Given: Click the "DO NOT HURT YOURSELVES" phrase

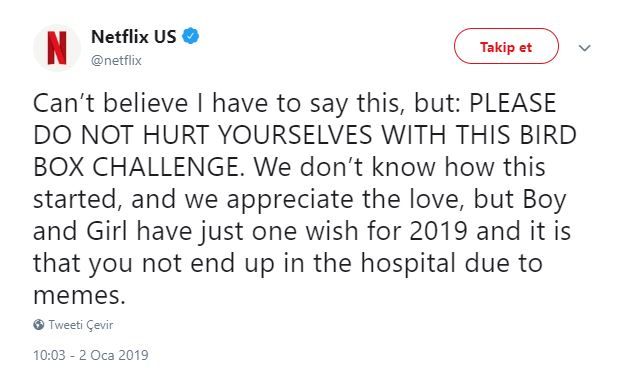Looking at the screenshot, I should click(x=202, y=135).
